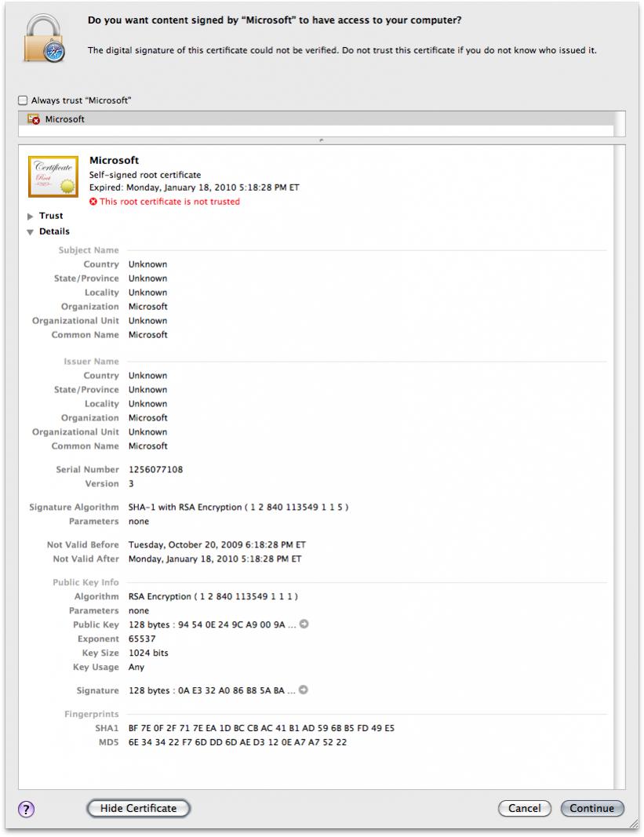Expand the Trust section
The height and width of the screenshot is (837, 644).
pyautogui.click(x=31, y=216)
